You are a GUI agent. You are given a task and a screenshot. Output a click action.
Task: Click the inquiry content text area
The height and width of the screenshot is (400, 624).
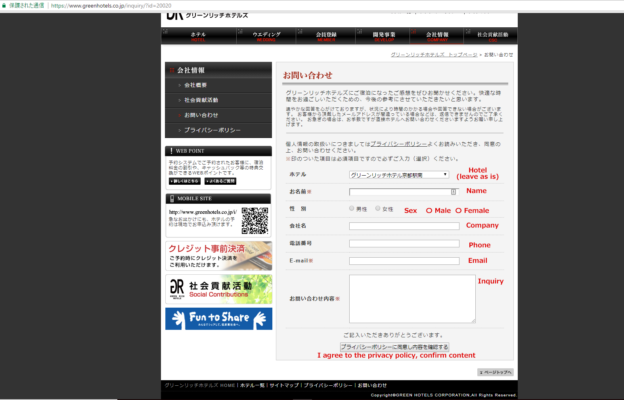tap(412, 299)
